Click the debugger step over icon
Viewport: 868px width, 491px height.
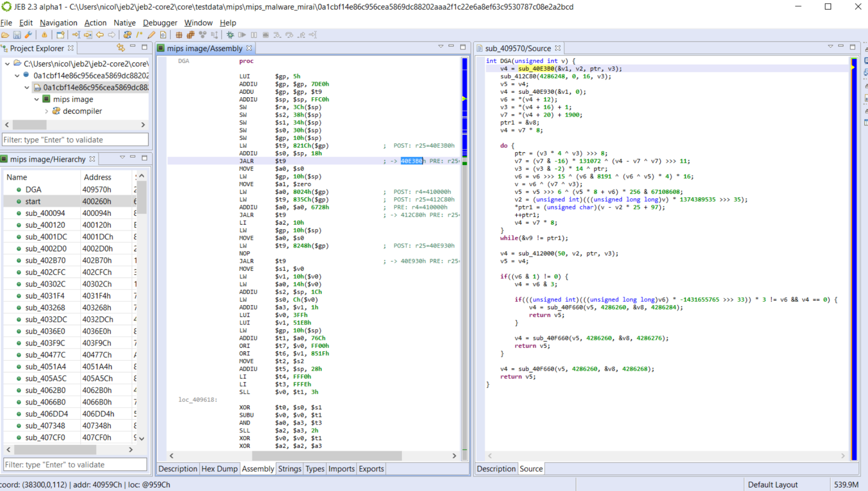pos(289,35)
